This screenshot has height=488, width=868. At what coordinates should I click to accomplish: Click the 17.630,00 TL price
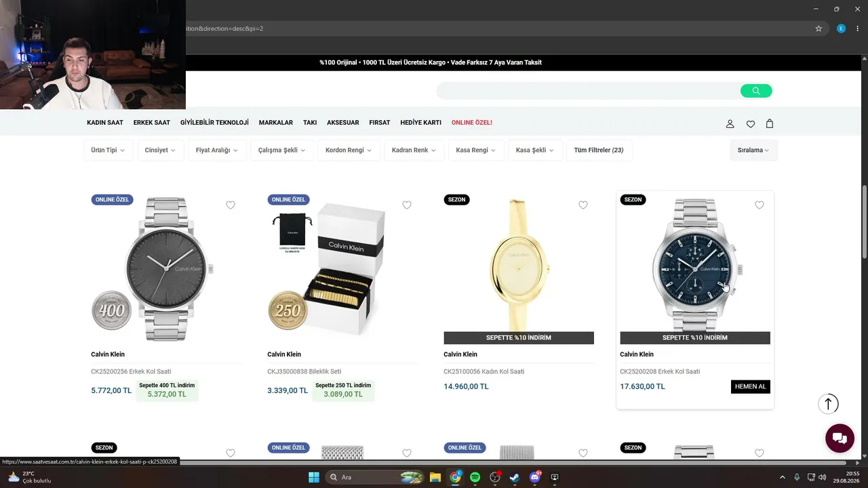pyautogui.click(x=642, y=386)
